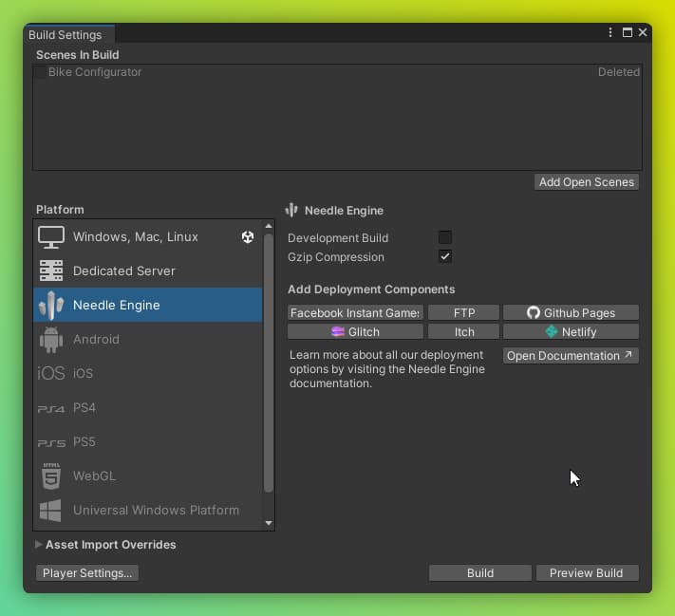Click the Universal Windows Platform logo icon
Image resolution: width=675 pixels, height=616 pixels.
[x=50, y=511]
